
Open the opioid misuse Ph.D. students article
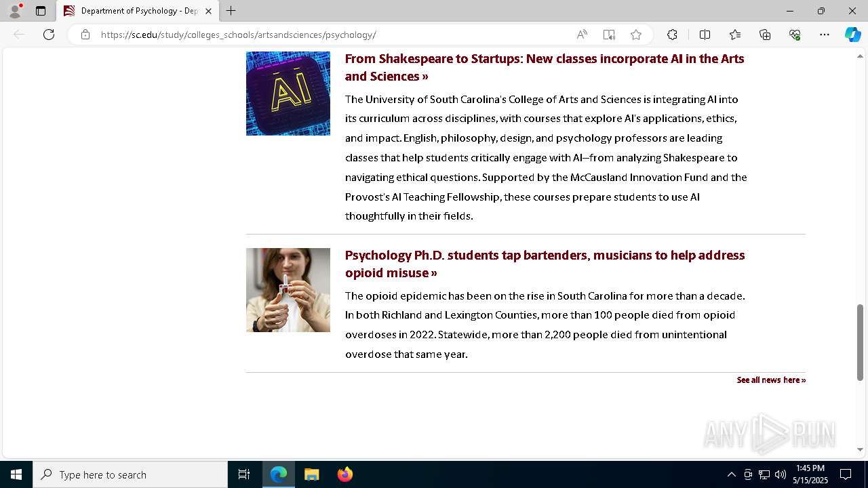click(545, 264)
